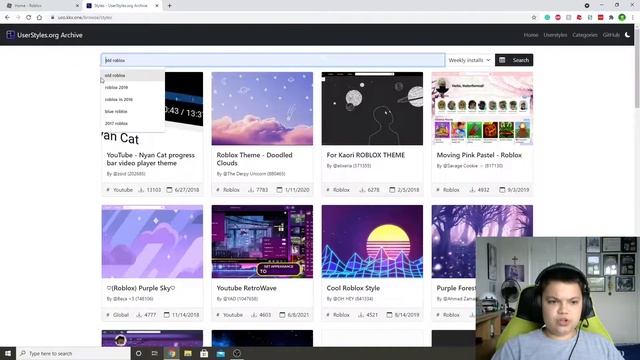Click the browser home icon
640x360 pixels.
[39, 18]
